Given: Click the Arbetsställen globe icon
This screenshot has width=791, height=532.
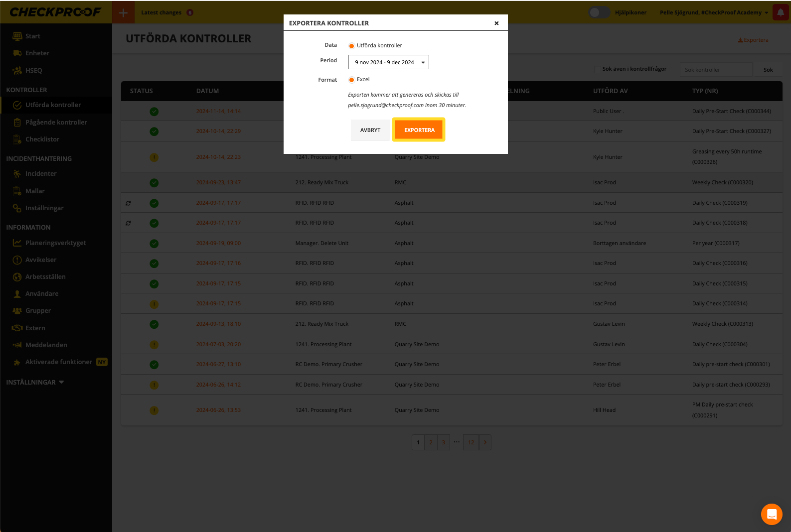Looking at the screenshot, I should [17, 277].
